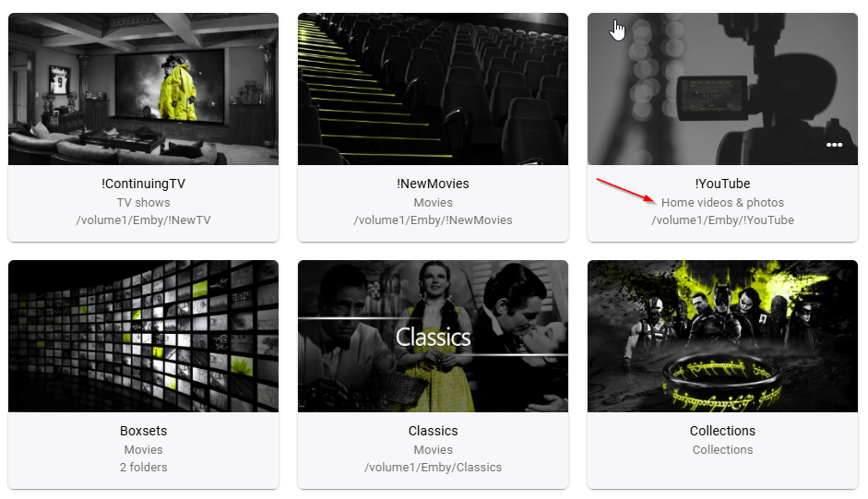Select the Boxsets library title
The image size is (868, 499).
[143, 431]
